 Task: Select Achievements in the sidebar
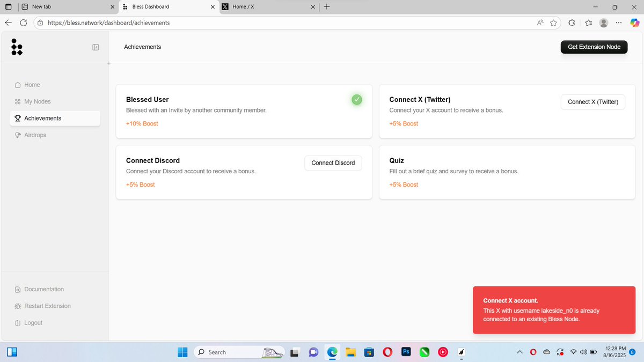tap(55, 118)
